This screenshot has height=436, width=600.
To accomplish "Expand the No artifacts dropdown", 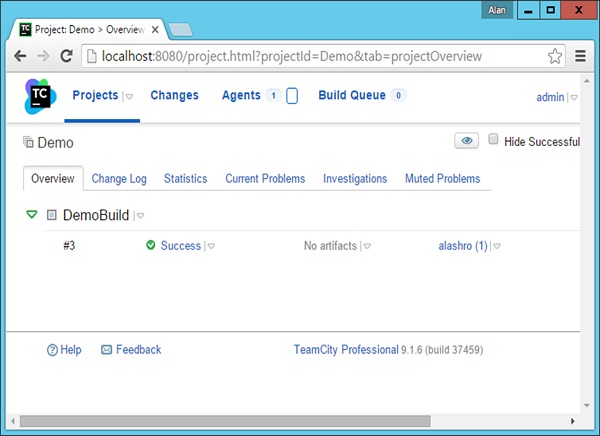I will (367, 247).
